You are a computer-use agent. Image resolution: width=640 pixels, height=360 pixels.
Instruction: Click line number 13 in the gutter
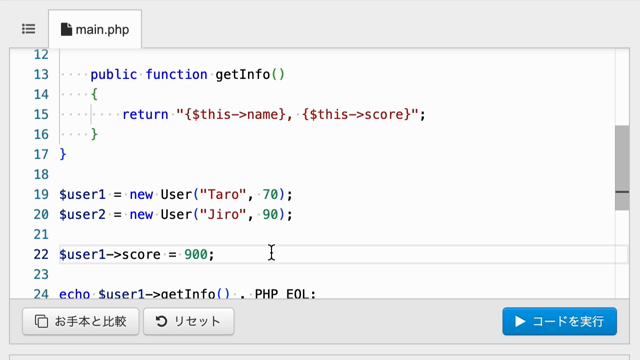coord(41,74)
